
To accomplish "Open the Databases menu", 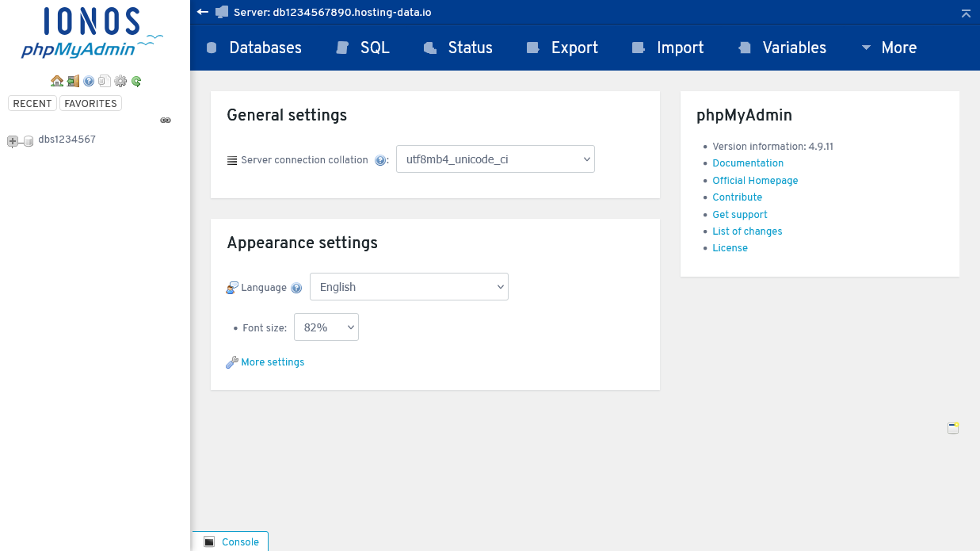I will [x=265, y=48].
